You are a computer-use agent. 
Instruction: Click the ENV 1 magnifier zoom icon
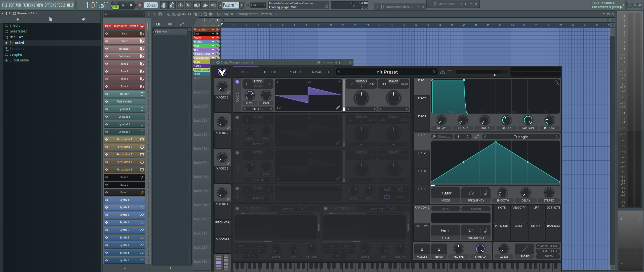(x=556, y=82)
